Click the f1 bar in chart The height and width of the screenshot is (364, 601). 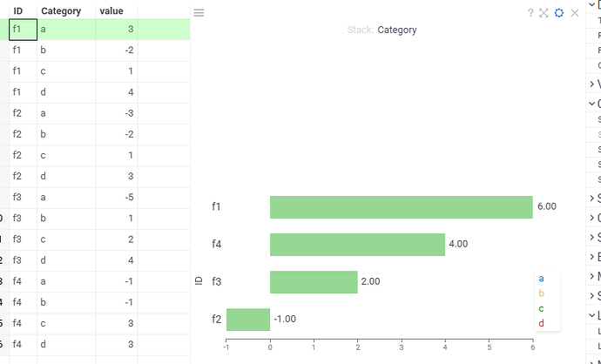(x=401, y=206)
